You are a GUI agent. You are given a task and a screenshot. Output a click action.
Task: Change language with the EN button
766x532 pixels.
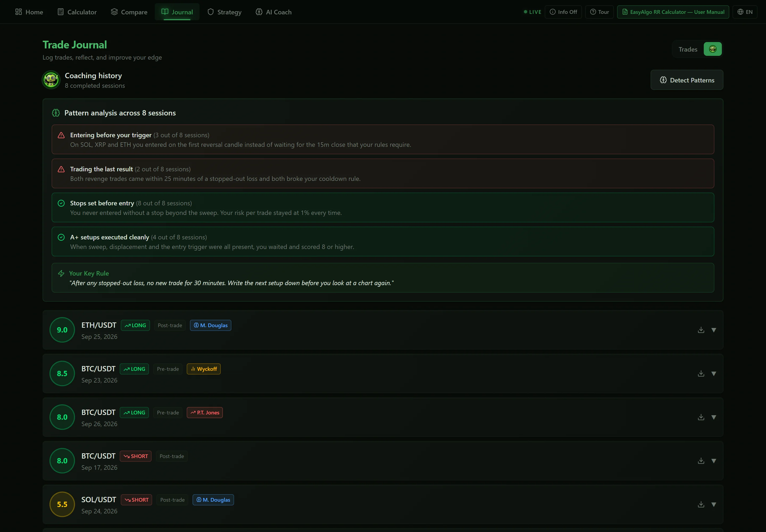(x=745, y=12)
